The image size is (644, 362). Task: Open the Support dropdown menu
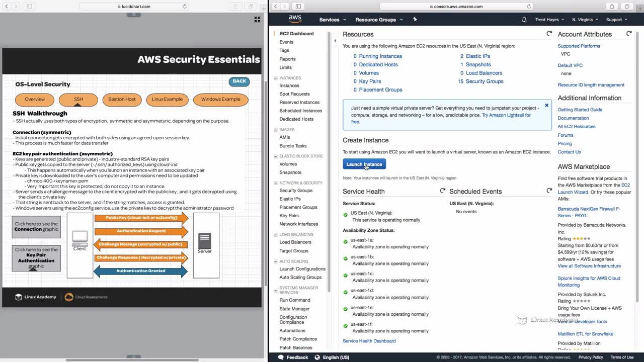[616, 20]
